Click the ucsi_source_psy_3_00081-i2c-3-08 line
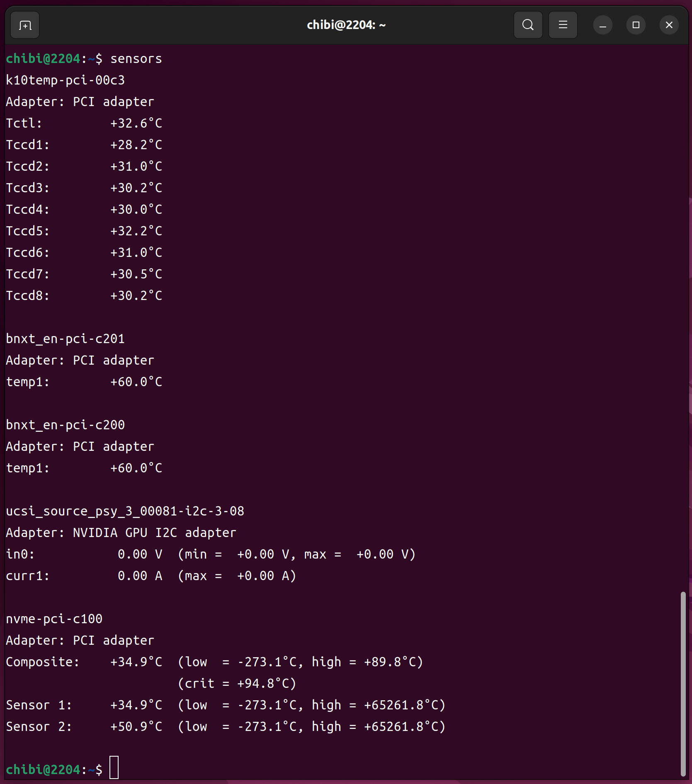The image size is (692, 784). pyautogui.click(x=125, y=511)
